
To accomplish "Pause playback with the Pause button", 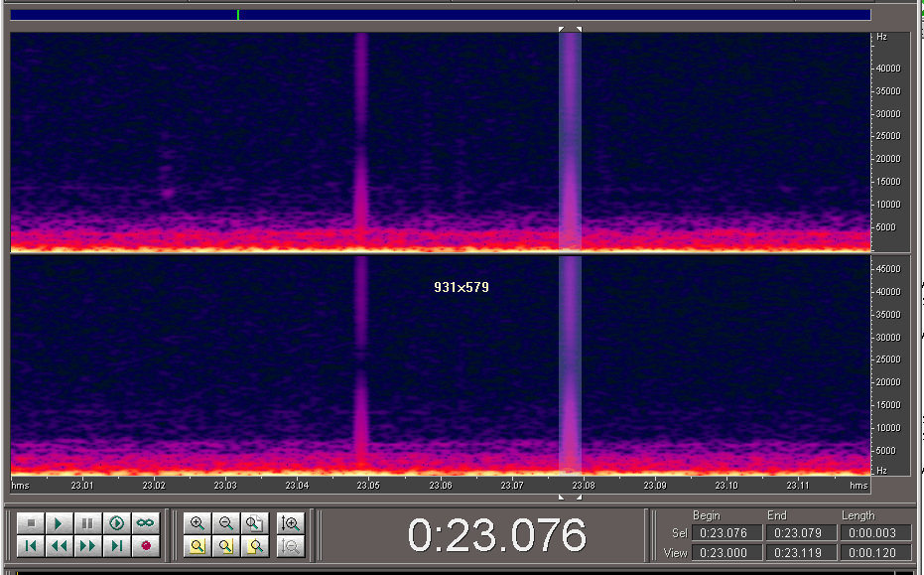I will (87, 523).
